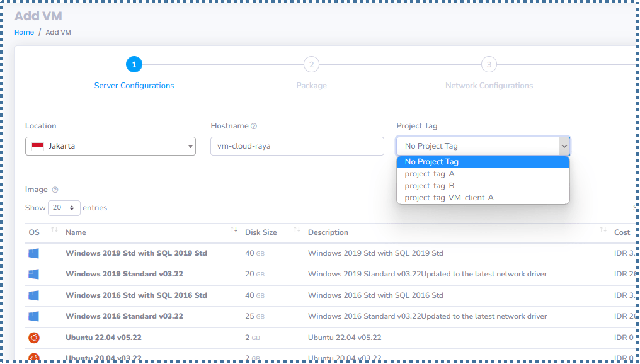Click the Windows logo beside Windows 2019 Std with SQL

pos(35,253)
